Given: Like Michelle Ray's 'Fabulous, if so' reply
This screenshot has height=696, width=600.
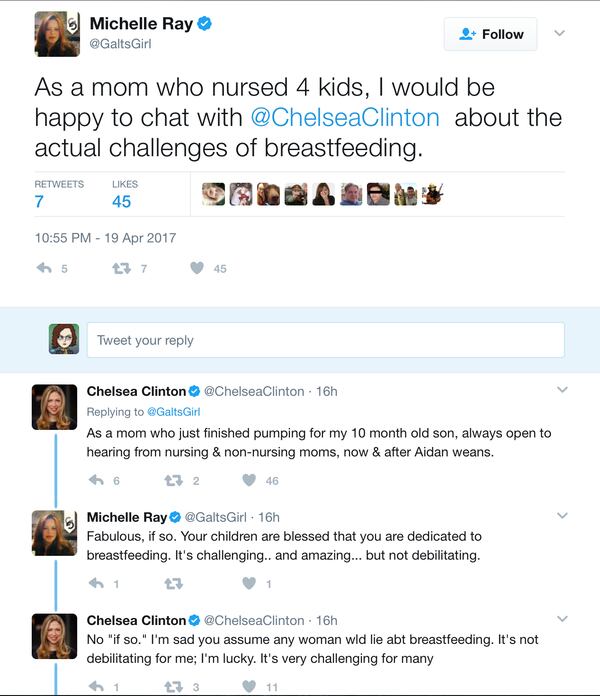Looking at the screenshot, I should [248, 583].
